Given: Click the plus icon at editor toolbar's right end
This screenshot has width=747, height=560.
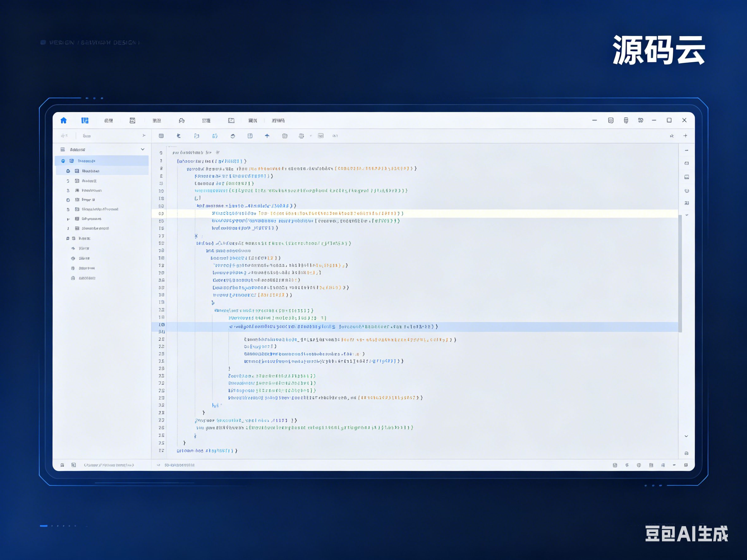Looking at the screenshot, I should 685,136.
